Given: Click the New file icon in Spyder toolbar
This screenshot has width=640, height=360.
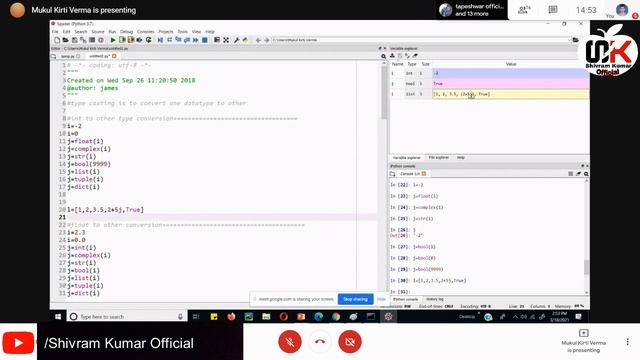Looking at the screenshot, I should 57,40.
